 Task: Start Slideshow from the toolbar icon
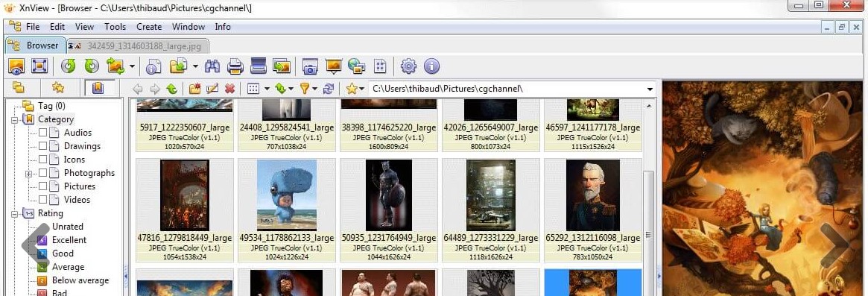(333, 66)
